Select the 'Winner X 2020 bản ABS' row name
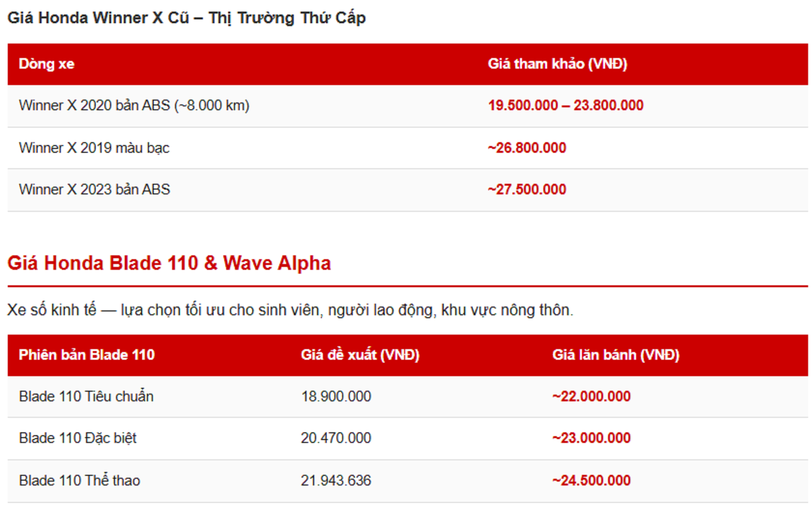Screen dimensions: 812x529 [x=134, y=105]
